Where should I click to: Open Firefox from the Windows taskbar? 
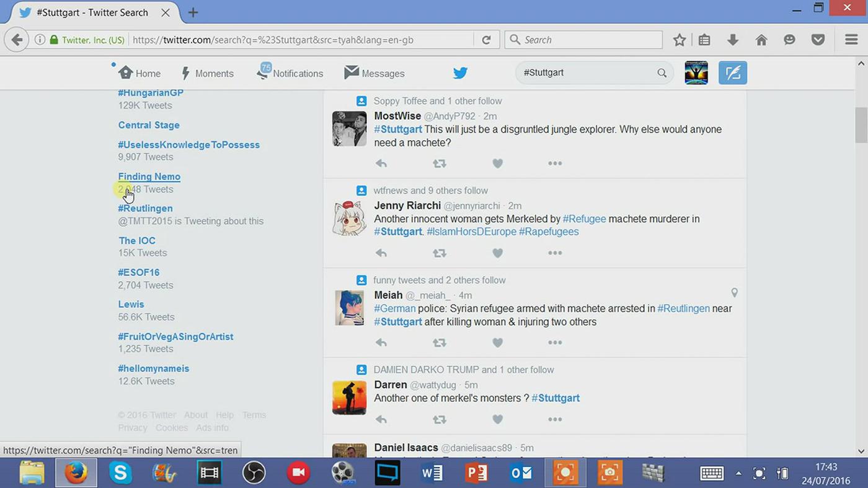coord(76,473)
